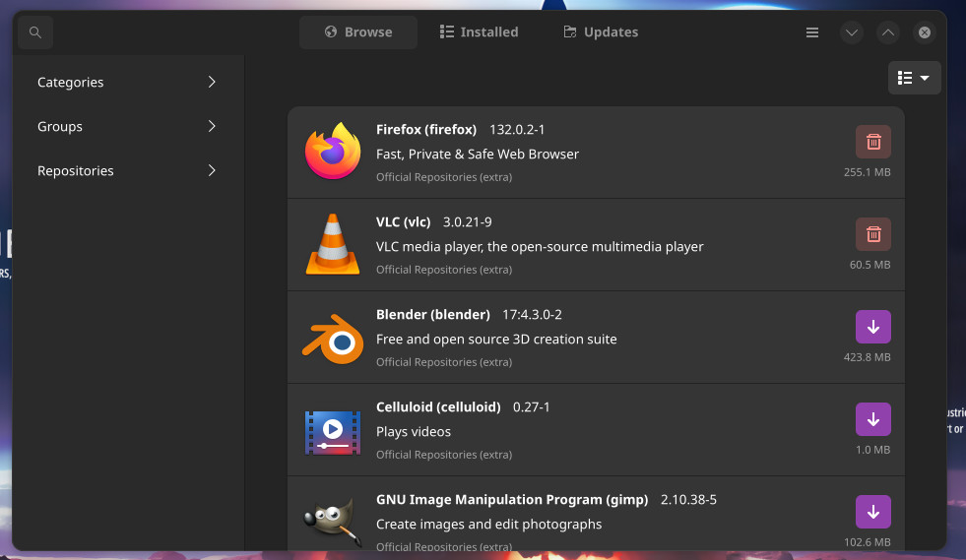
Task: Open the hamburger main menu
Action: pyautogui.click(x=812, y=32)
